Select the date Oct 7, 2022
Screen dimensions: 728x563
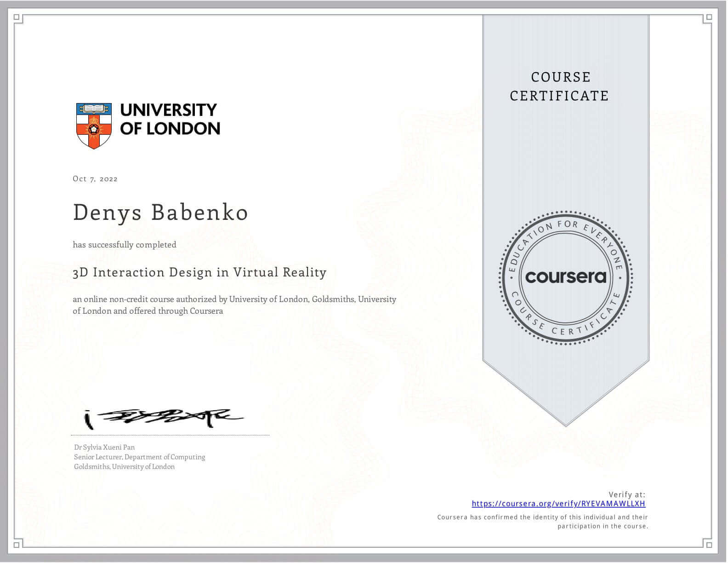point(95,179)
